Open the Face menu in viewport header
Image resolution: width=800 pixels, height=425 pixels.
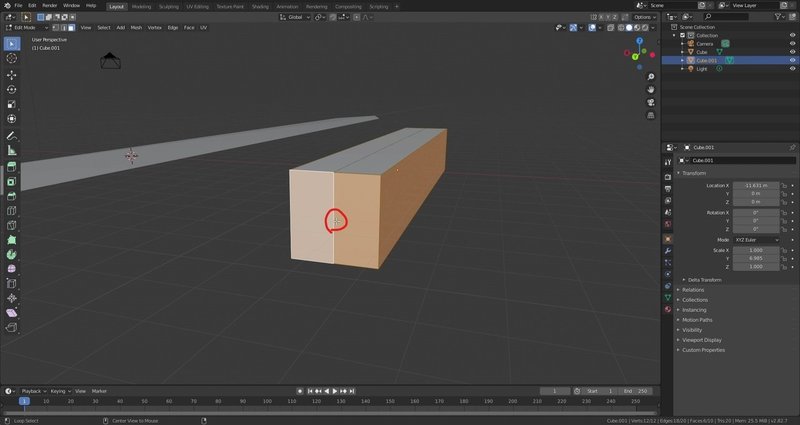point(189,28)
